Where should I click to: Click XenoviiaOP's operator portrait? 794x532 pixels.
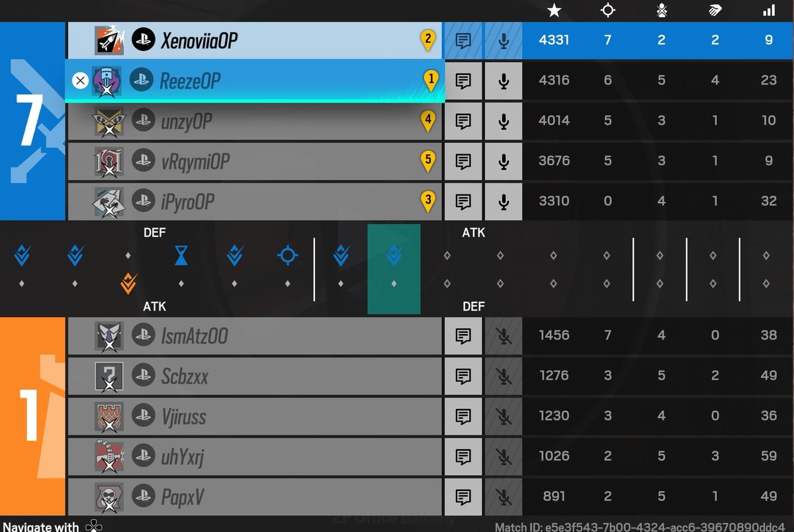[x=109, y=40]
